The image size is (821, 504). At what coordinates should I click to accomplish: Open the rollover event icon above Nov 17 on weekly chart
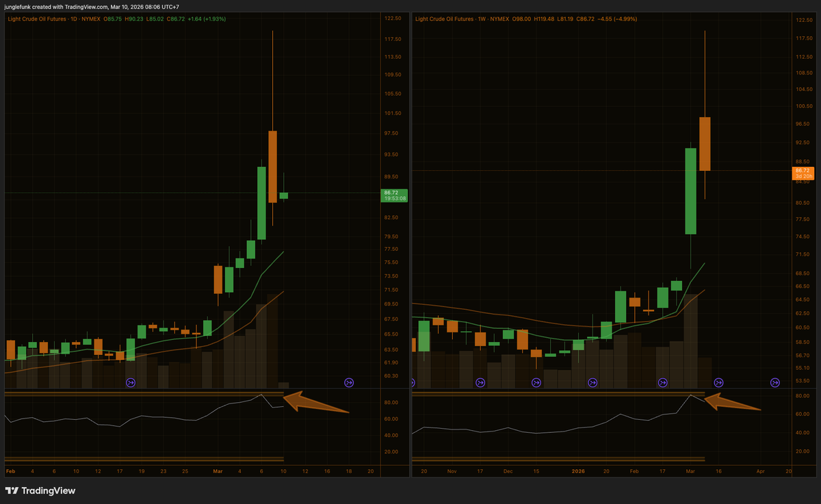(481, 382)
